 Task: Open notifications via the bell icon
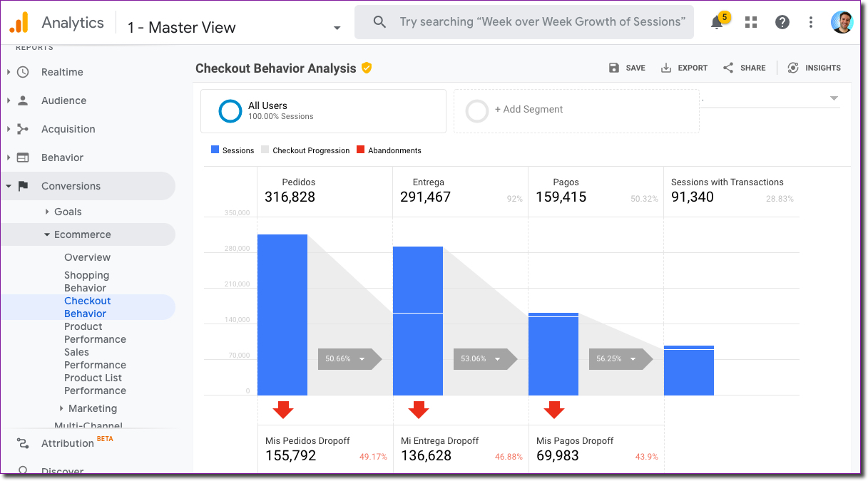(x=715, y=22)
